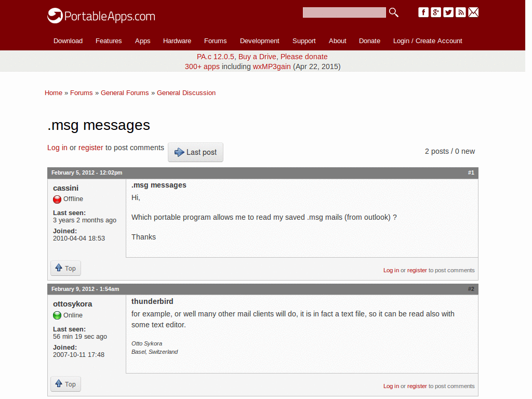The width and height of the screenshot is (532, 399).
Task: Jump to the Last post button
Action: (195, 152)
